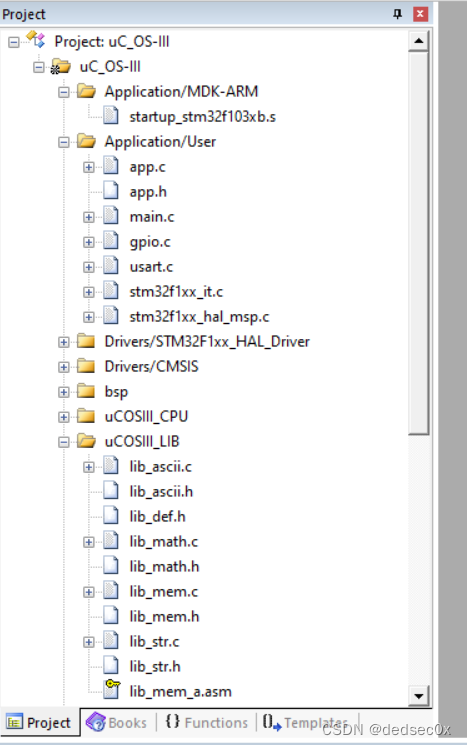Click the key-marked lib_mem_a.asm file icon
467x745 pixels.
[x=112, y=689]
